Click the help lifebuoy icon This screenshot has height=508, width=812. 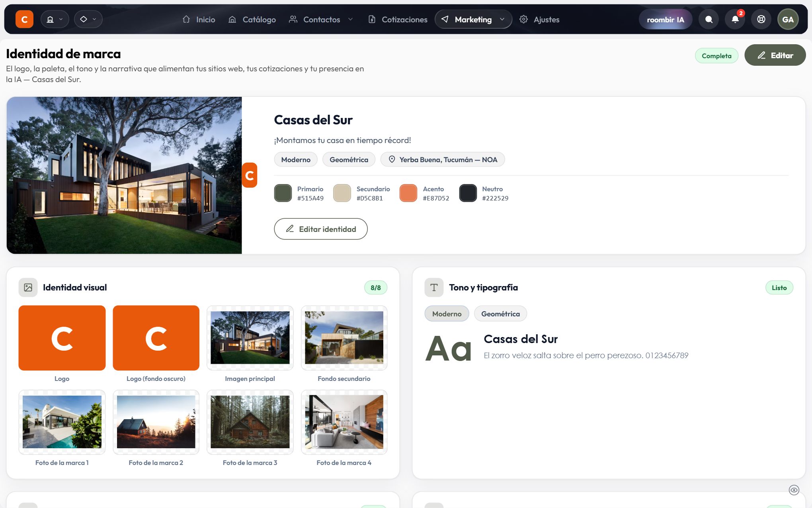(x=761, y=19)
